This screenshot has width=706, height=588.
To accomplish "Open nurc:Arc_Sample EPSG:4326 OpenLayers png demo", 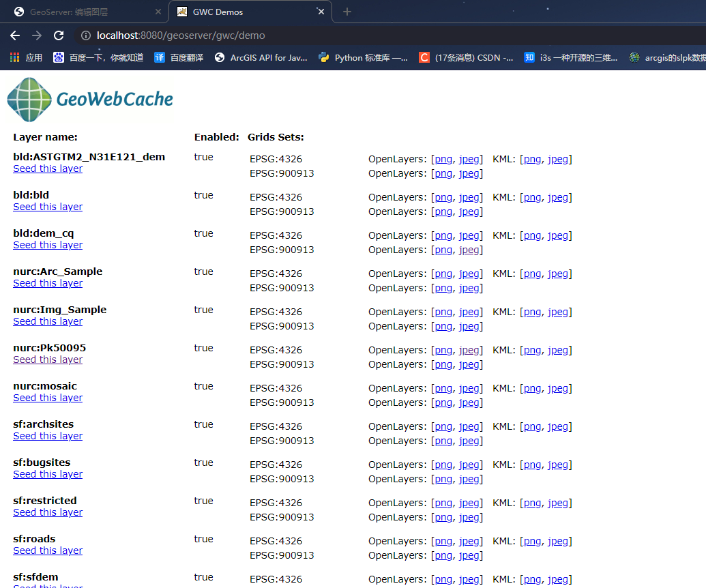I will point(443,274).
